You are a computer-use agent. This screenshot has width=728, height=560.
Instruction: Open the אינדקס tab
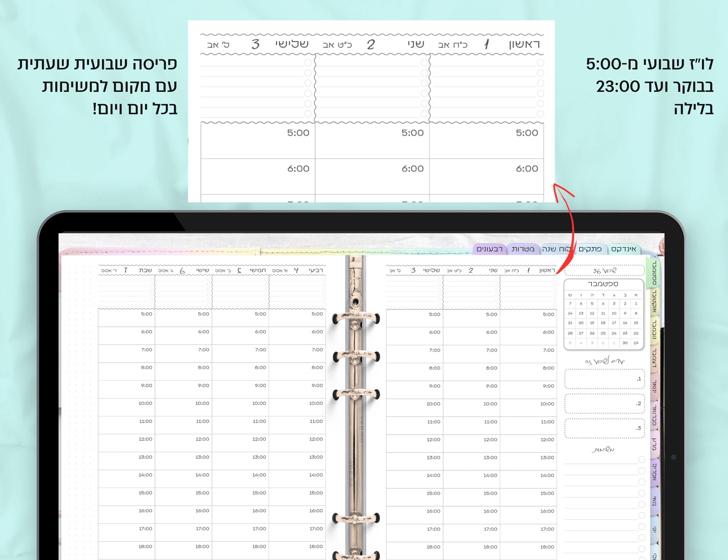point(623,249)
